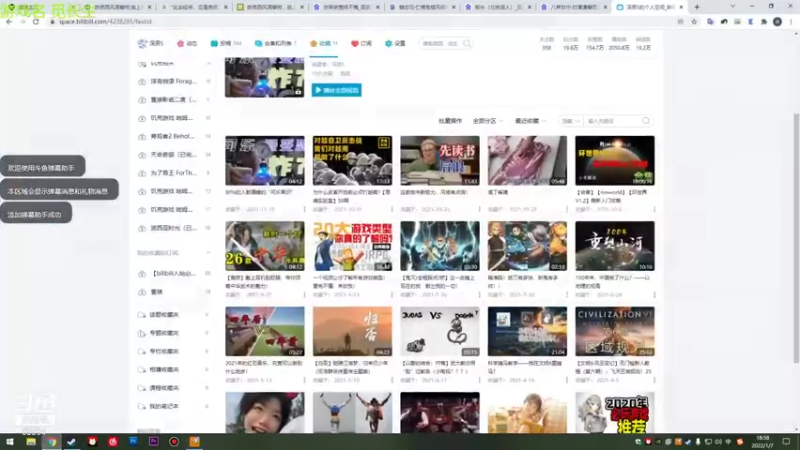This screenshot has height=450, width=800.
Task: Open the Rimworld planet video thumbnail
Action: pos(615,160)
